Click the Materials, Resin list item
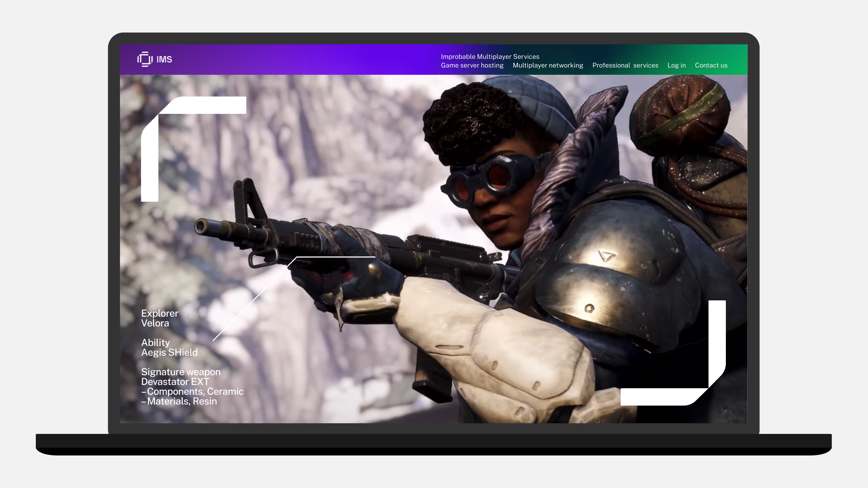This screenshot has width=868, height=488. coord(179,401)
